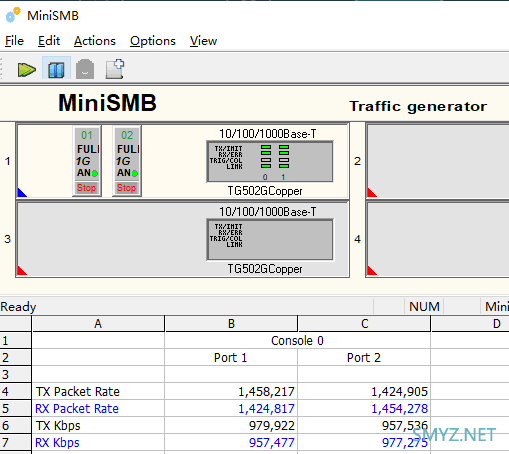Click the RX Packet Rate label cell
The width and height of the screenshot is (509, 454).
point(98,408)
